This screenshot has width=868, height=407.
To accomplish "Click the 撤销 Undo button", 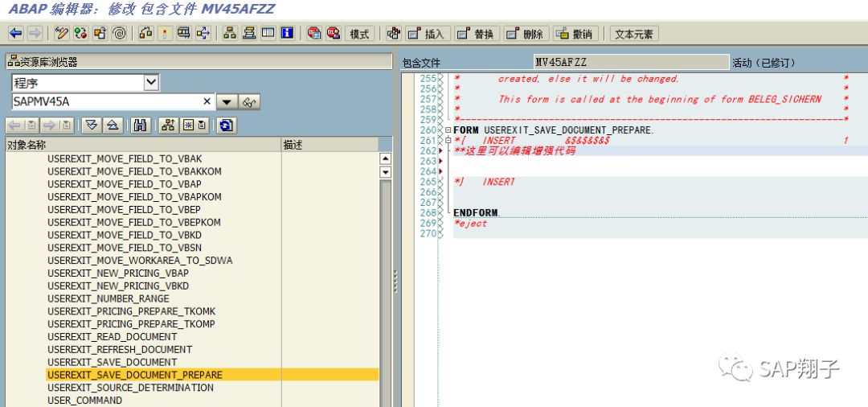I will 575,34.
